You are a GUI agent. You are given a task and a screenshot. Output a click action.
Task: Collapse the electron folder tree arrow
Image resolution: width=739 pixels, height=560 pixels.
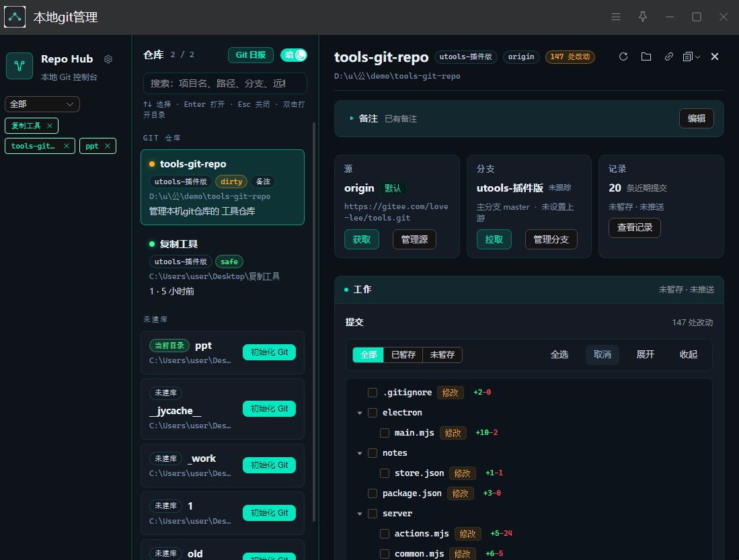coord(360,413)
